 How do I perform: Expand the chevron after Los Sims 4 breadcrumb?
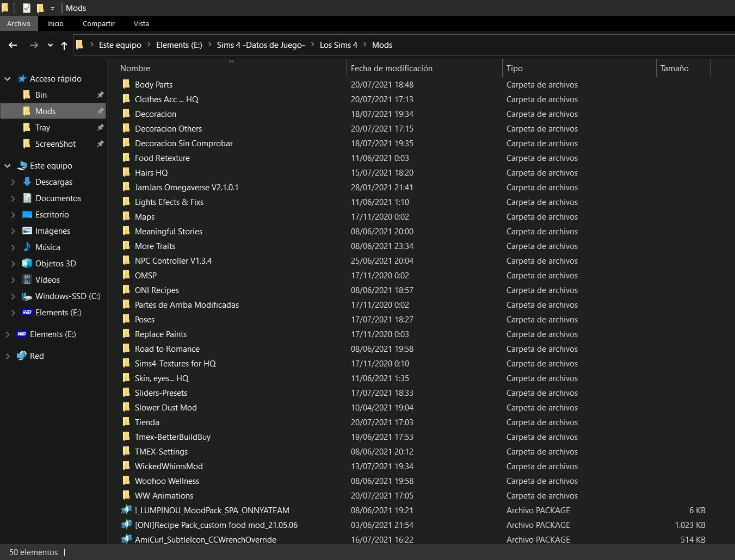(x=365, y=45)
